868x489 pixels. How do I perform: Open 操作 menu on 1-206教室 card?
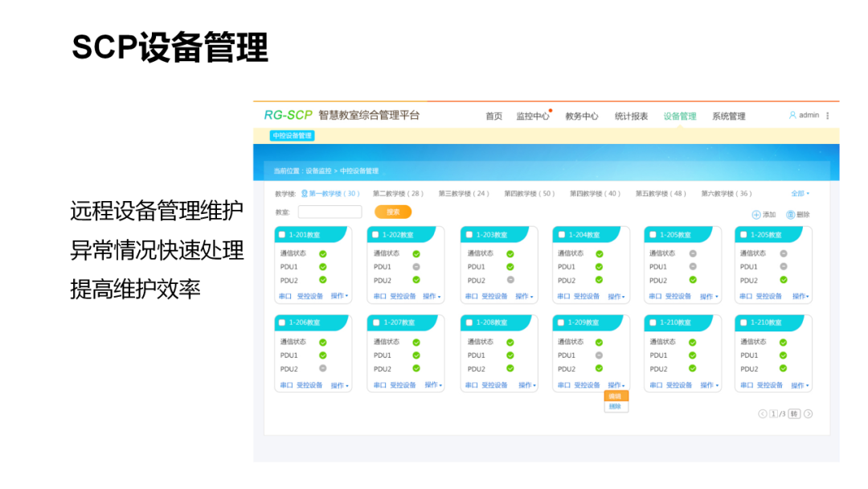click(340, 385)
